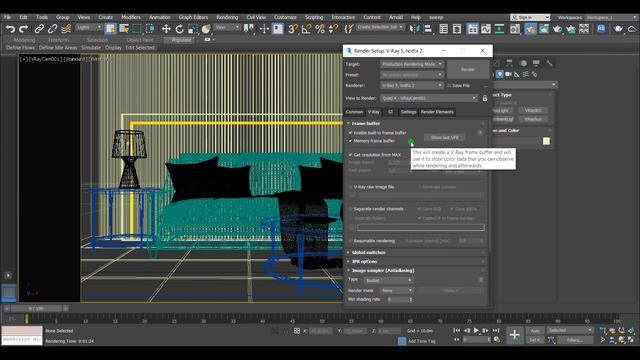Click the Show last VFB button

tap(445, 138)
